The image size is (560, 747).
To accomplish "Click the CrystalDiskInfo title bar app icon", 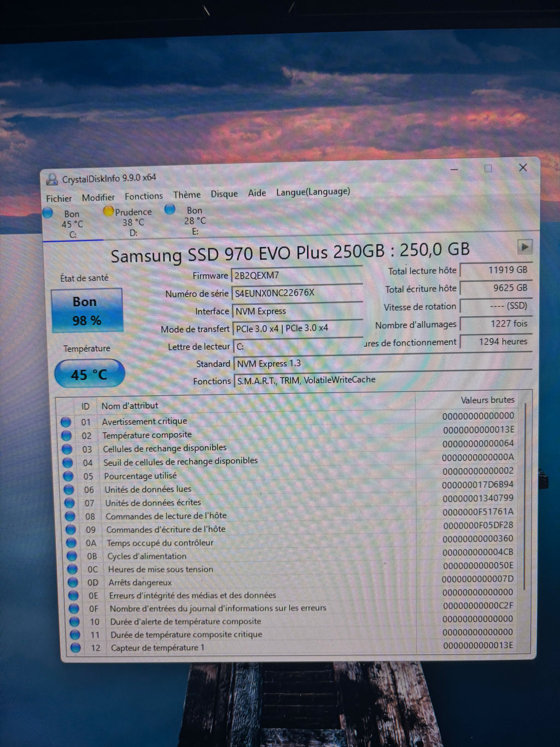I will pyautogui.click(x=52, y=179).
